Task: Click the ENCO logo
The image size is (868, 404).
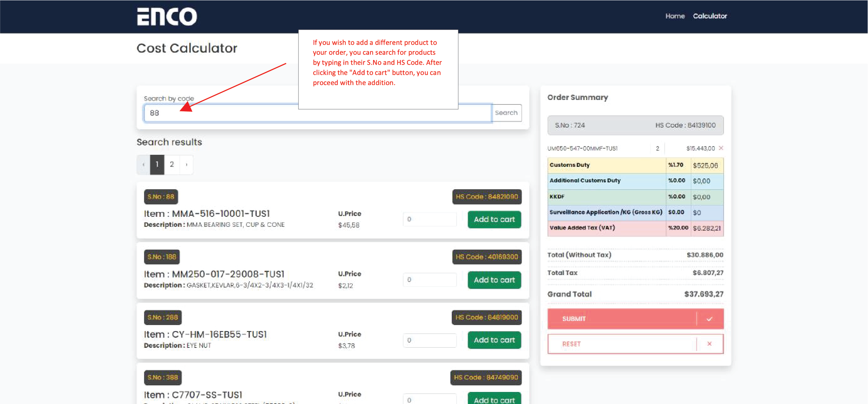Action: point(167,16)
